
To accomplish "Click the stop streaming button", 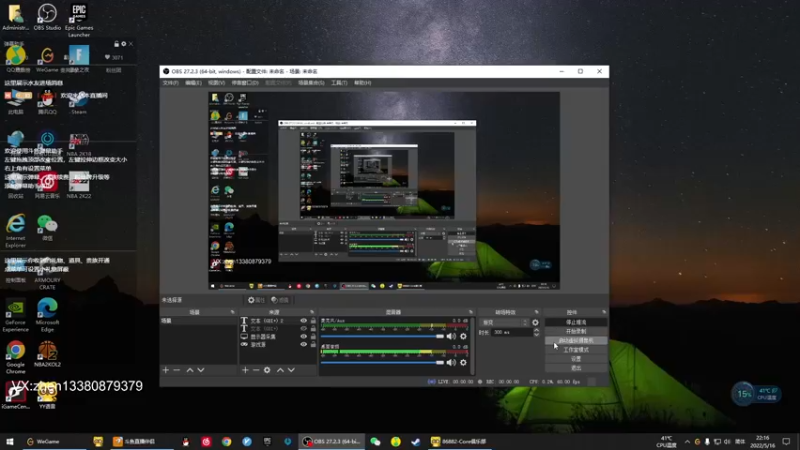I will (x=576, y=322).
